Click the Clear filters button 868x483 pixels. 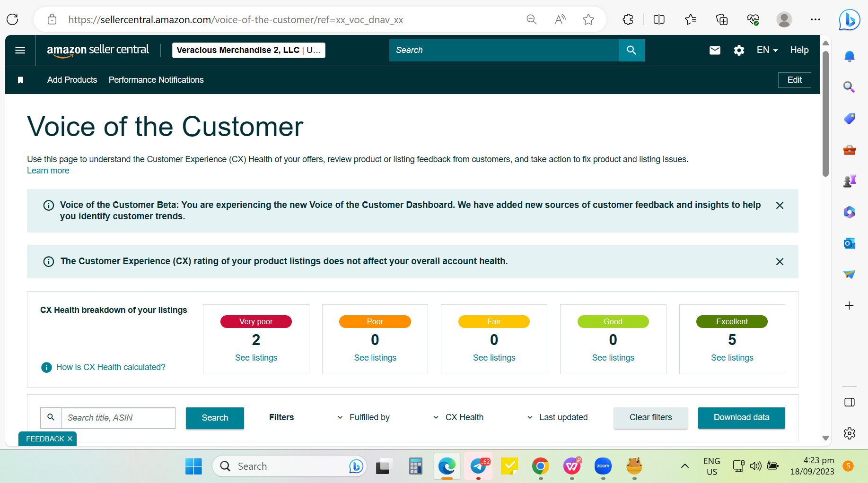pos(650,417)
